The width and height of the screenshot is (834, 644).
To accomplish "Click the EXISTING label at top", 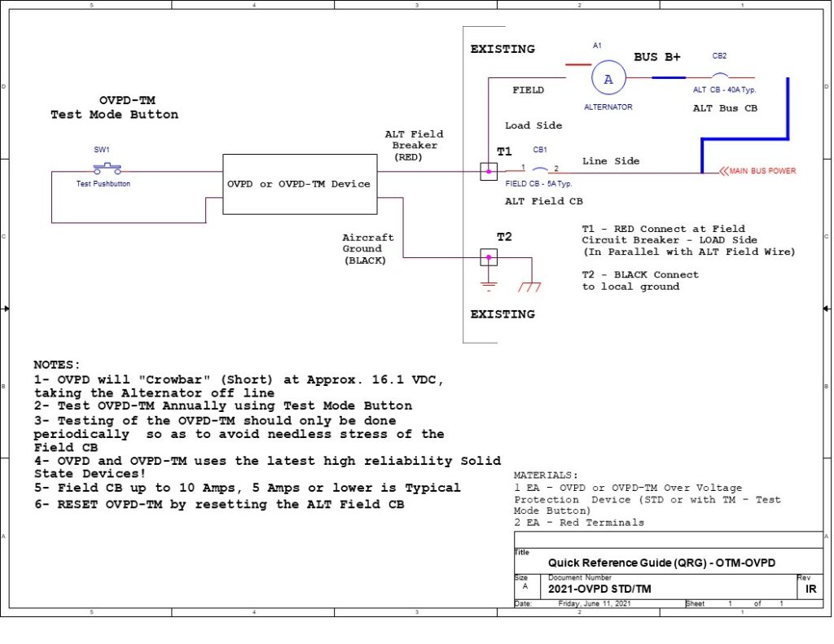I will pos(502,49).
